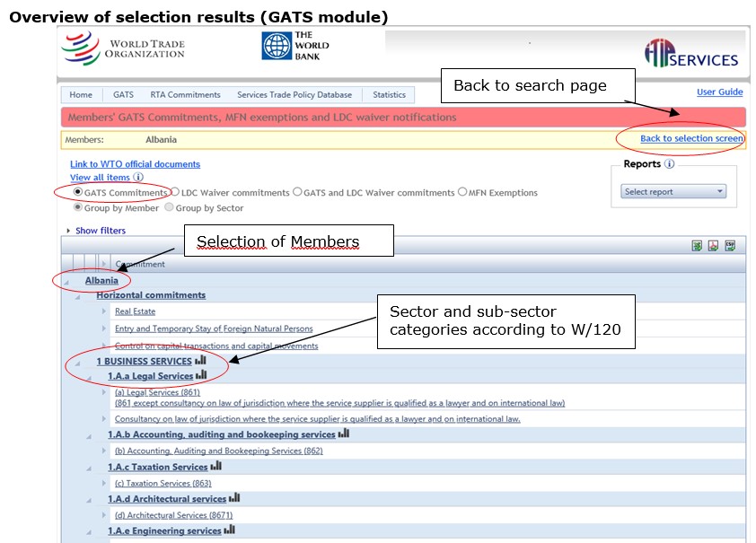Open the GATS tab
The width and height of the screenshot is (756, 543).
tap(123, 95)
